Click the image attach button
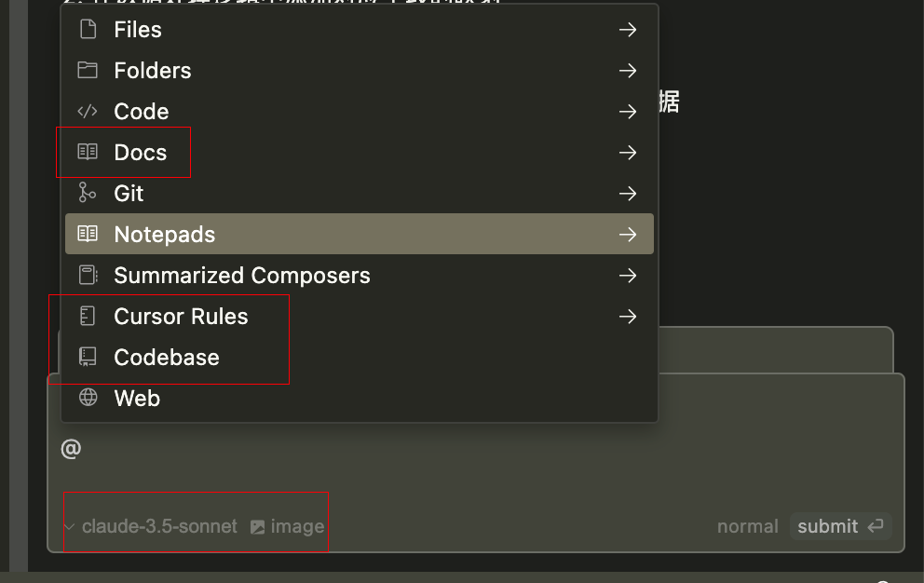 coord(288,526)
